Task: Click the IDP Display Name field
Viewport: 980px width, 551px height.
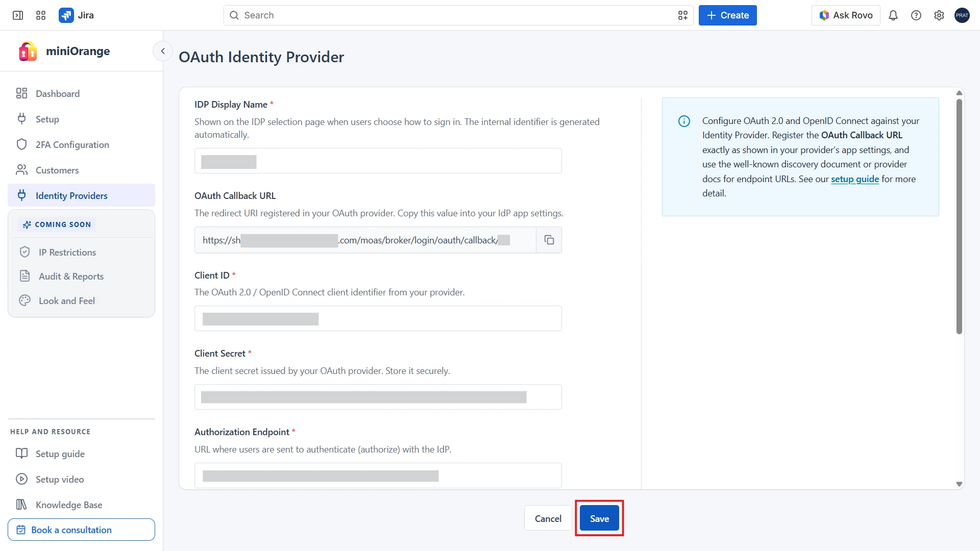Action: pos(378,161)
